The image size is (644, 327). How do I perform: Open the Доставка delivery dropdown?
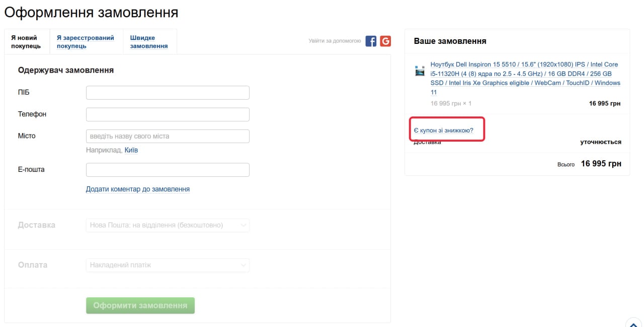coord(168,225)
